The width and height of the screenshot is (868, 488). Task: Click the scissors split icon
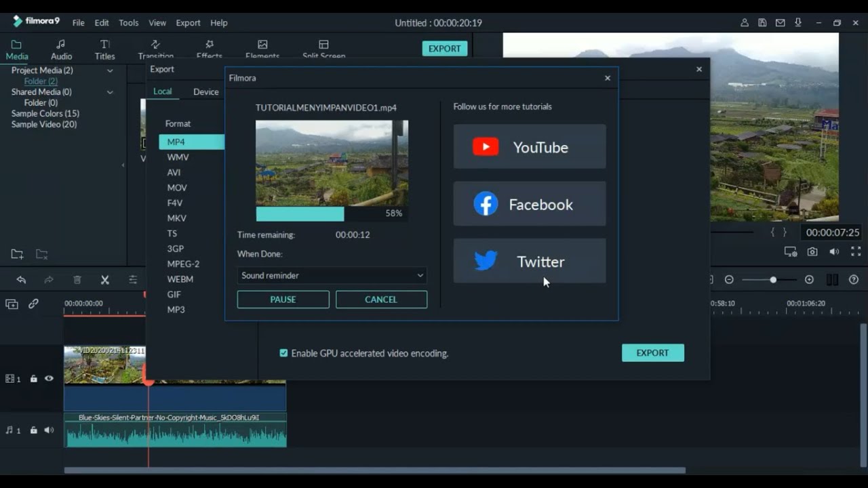click(104, 280)
